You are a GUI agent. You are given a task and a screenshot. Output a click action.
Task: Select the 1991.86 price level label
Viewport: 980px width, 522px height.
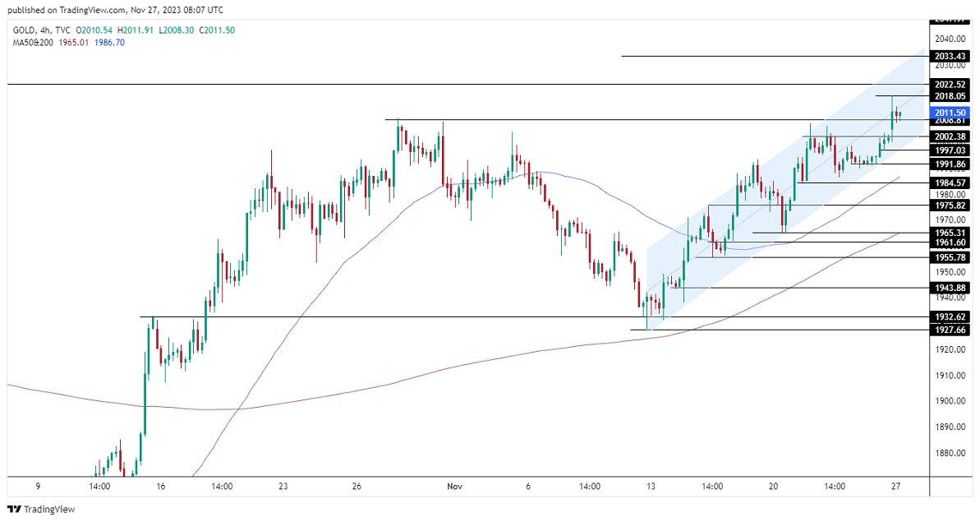point(950,164)
